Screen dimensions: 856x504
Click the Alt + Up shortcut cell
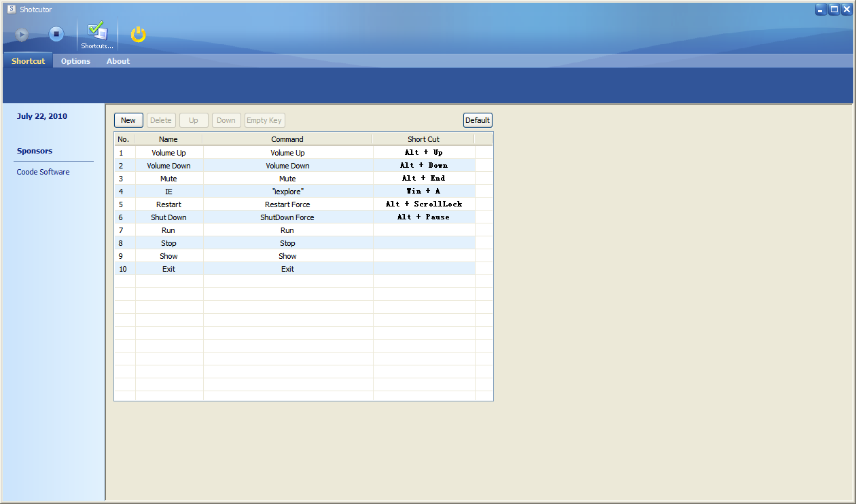(424, 153)
